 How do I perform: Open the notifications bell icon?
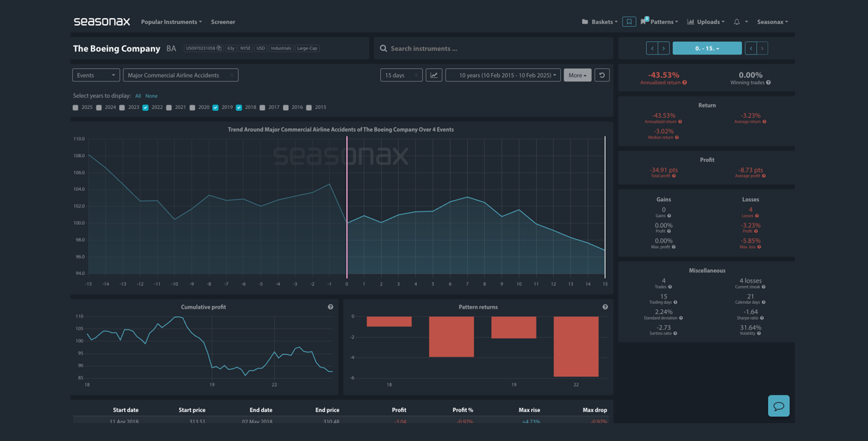tap(736, 22)
